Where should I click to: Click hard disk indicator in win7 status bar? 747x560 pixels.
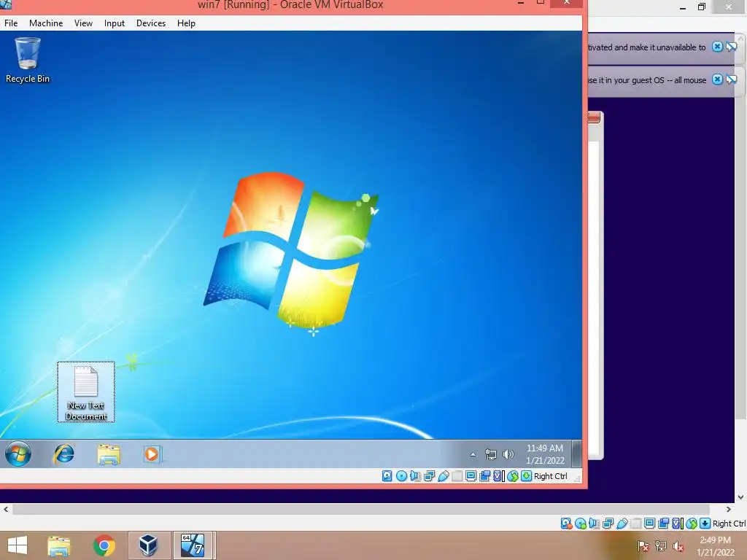(387, 475)
